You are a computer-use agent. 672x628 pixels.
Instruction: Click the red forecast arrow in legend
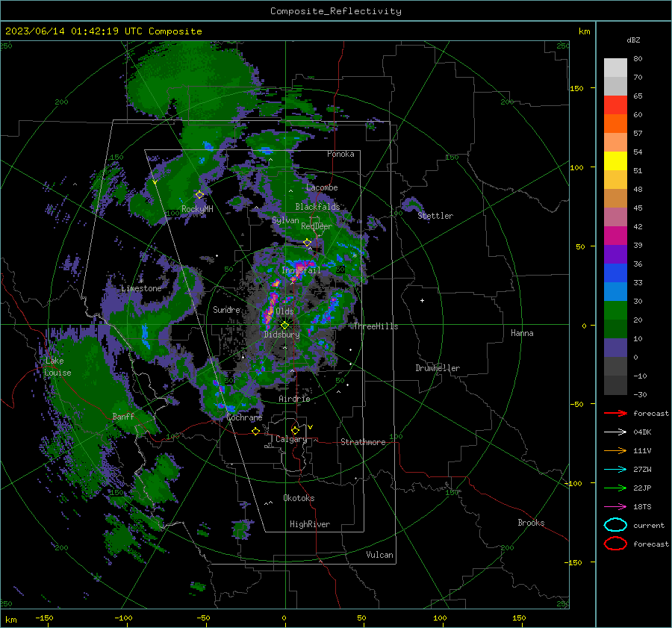point(615,413)
